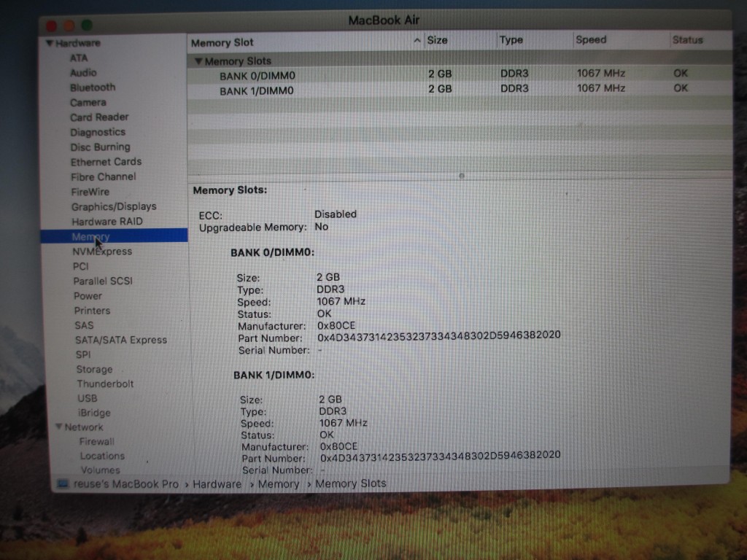Show Disc Burning details

pyautogui.click(x=100, y=147)
